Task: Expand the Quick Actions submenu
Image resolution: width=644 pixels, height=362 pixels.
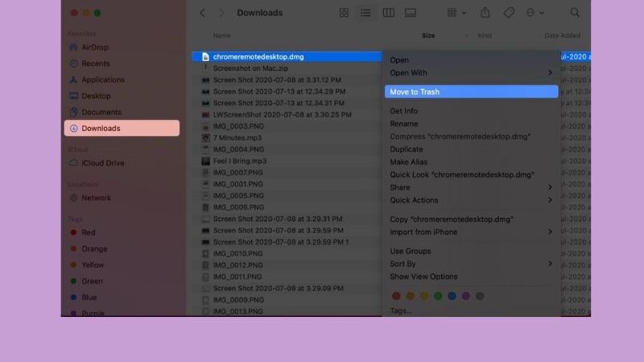Action: [471, 200]
